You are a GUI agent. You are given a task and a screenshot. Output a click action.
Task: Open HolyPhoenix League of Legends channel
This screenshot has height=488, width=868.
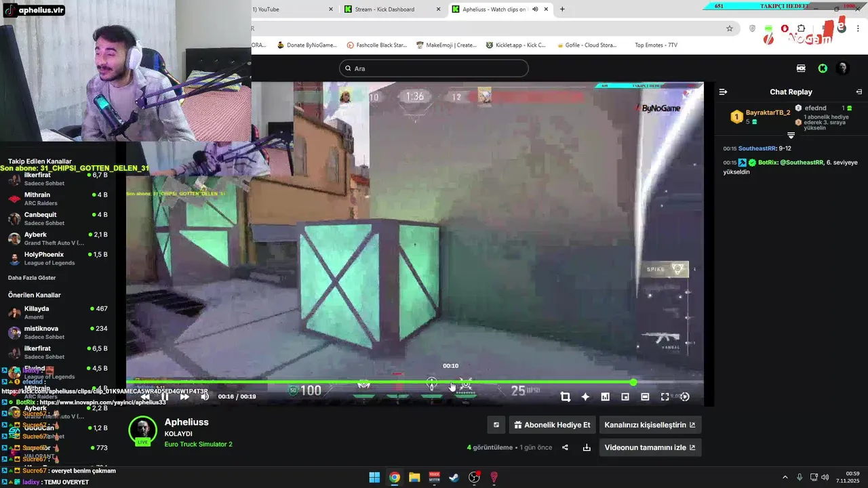point(58,258)
